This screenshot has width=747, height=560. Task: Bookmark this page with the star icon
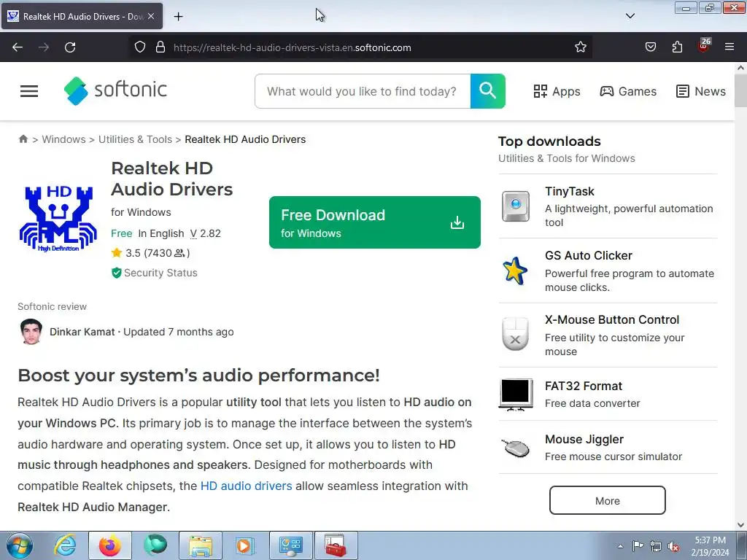click(x=580, y=47)
